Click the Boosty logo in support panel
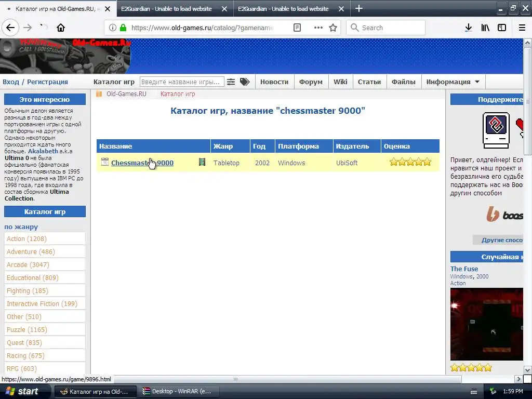This screenshot has height=399, width=532. pos(504,214)
